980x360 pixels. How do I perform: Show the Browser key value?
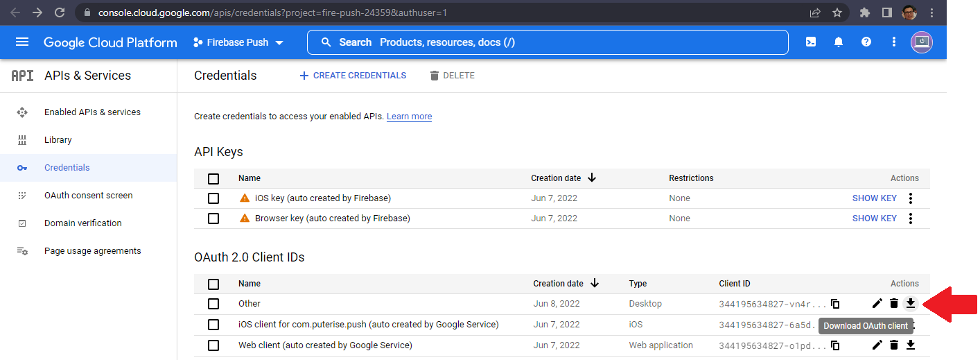point(874,218)
